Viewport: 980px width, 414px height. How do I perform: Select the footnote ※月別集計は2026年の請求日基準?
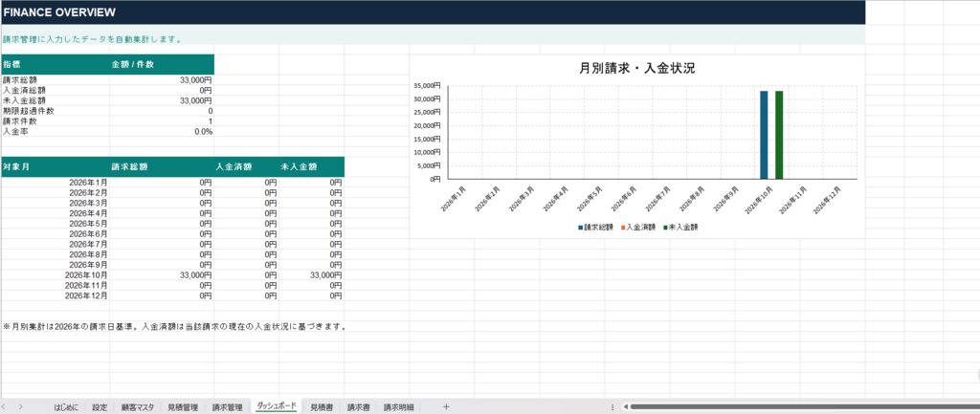175,327
